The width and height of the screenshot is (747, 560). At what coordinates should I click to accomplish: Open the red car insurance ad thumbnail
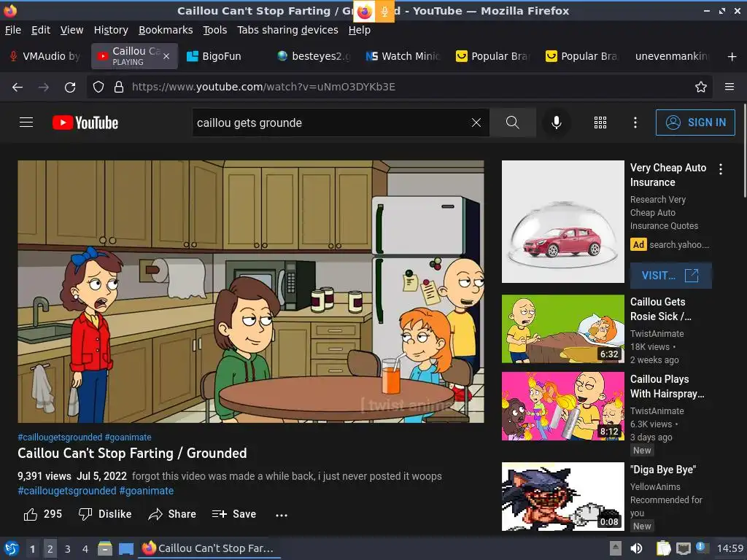pyautogui.click(x=562, y=222)
